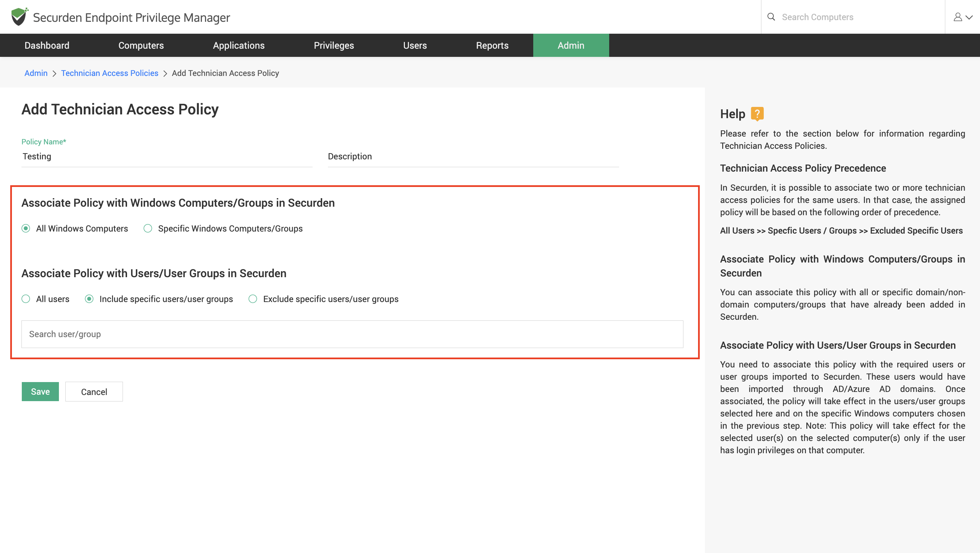This screenshot has width=980, height=553.
Task: Click Technician Access Policy Precedence heading
Action: point(803,168)
